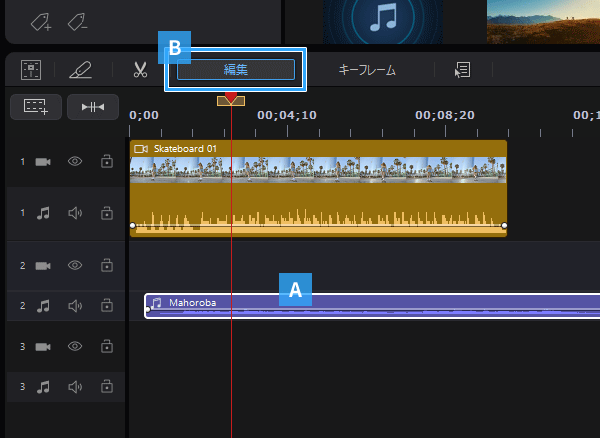Lock audio track 1
Screen dimensions: 600x438
pyautogui.click(x=107, y=213)
